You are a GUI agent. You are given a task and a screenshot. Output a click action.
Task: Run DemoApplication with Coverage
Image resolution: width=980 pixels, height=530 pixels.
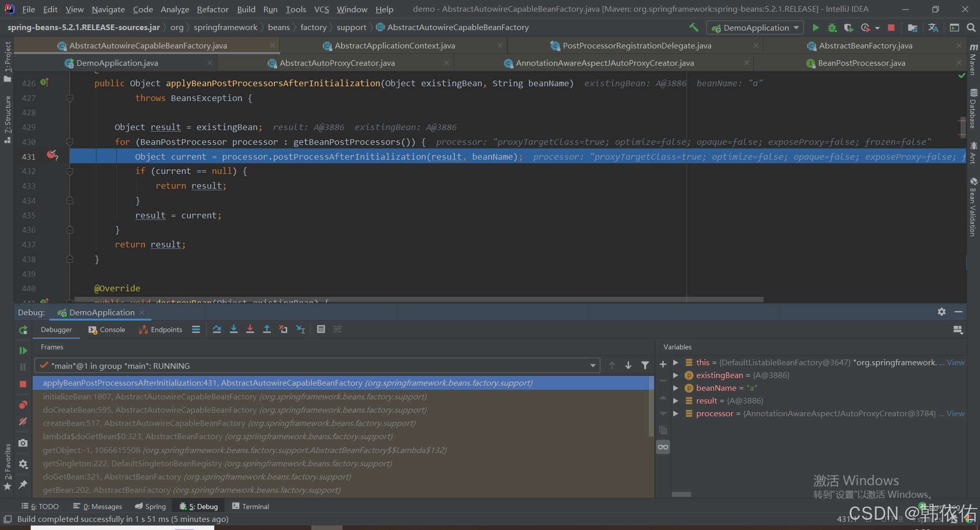coord(848,28)
